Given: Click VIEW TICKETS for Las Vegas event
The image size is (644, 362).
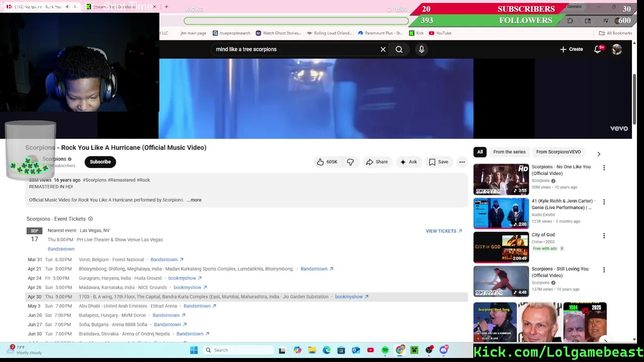Looking at the screenshot, I should pos(444,231).
